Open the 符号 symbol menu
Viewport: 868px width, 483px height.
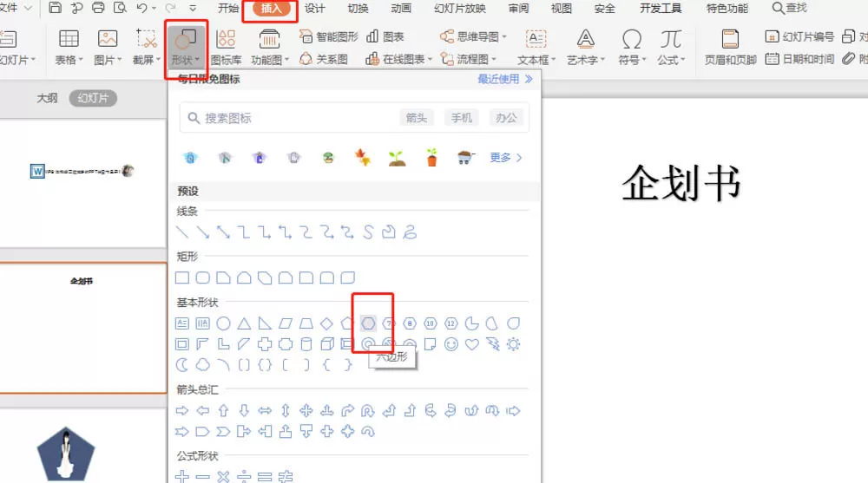pyautogui.click(x=632, y=48)
